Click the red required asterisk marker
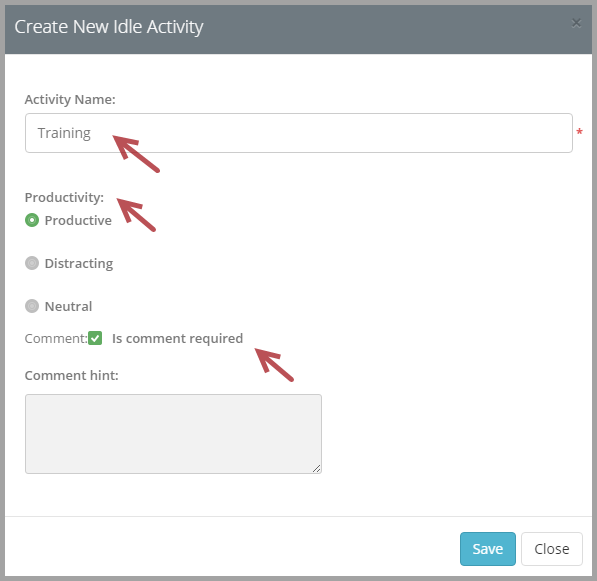This screenshot has height=581, width=597. [579, 132]
